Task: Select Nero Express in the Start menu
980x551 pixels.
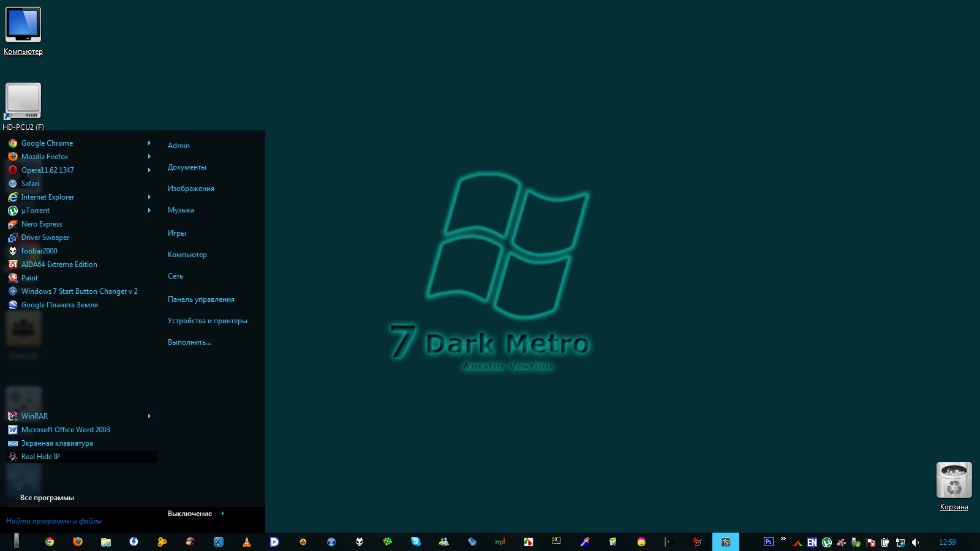Action: 42,224
